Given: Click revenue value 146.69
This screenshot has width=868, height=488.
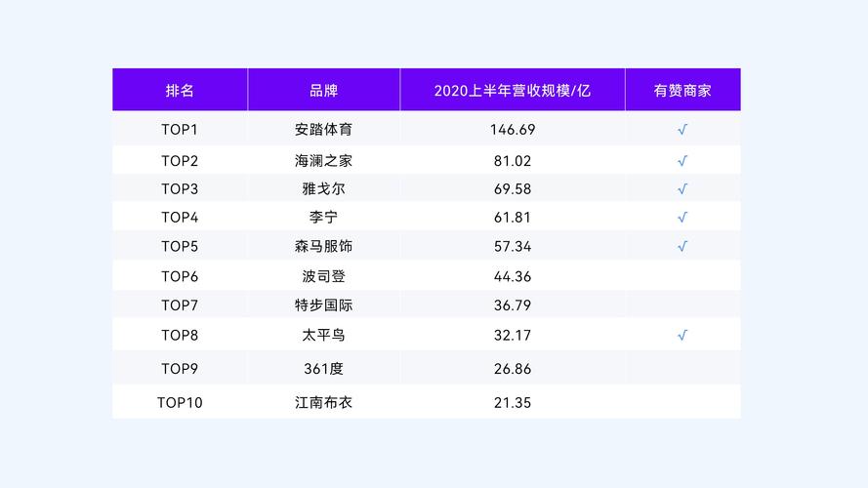Looking at the screenshot, I should coord(512,130).
